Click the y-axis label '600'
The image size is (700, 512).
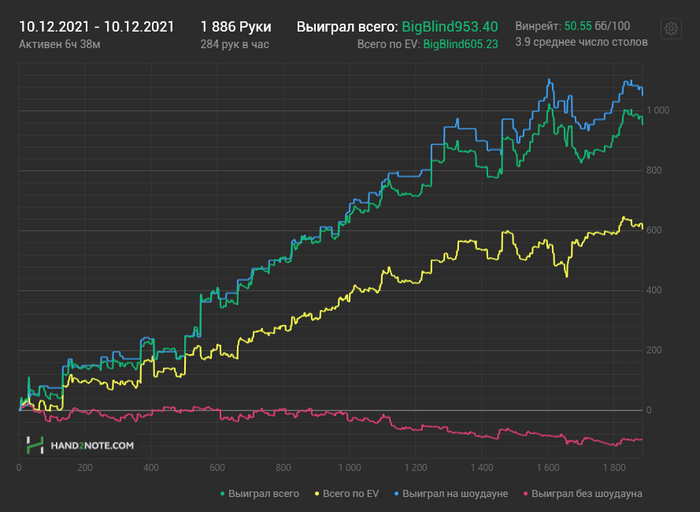(654, 230)
